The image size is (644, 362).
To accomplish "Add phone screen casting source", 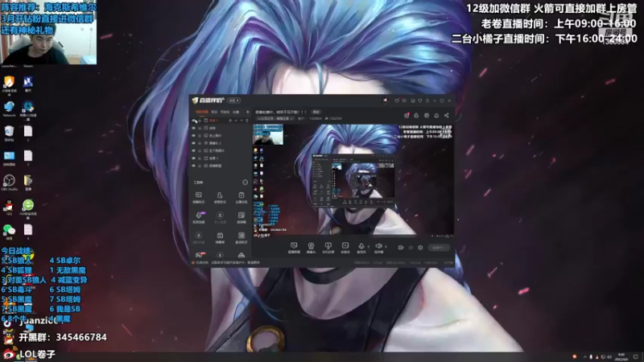I will point(328,248).
